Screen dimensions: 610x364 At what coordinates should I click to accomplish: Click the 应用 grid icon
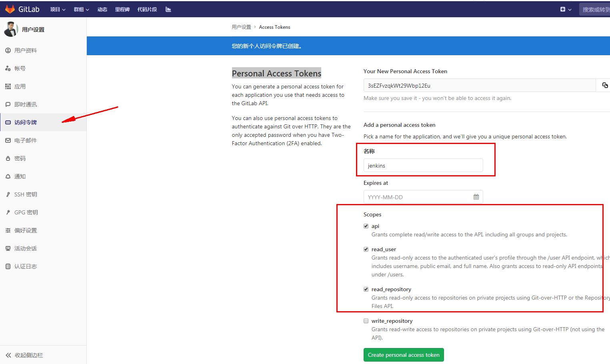click(x=8, y=86)
